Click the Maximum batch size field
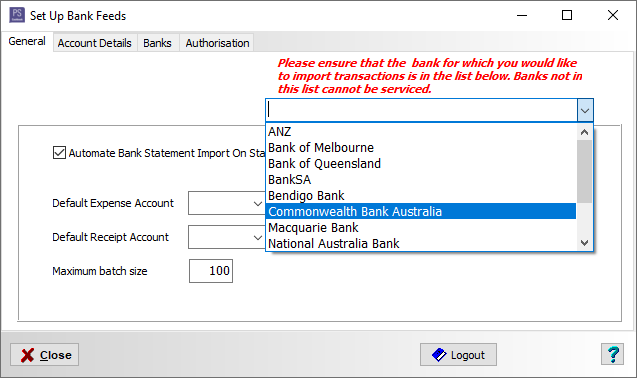 tap(211, 271)
